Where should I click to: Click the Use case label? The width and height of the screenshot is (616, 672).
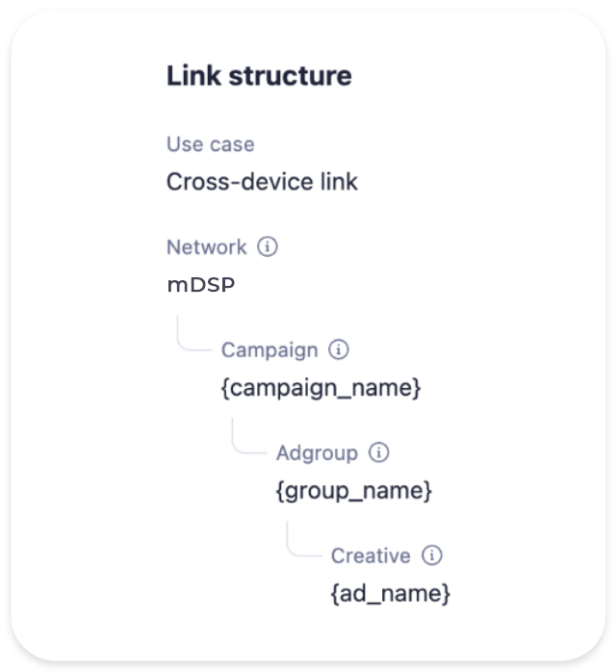point(210,144)
